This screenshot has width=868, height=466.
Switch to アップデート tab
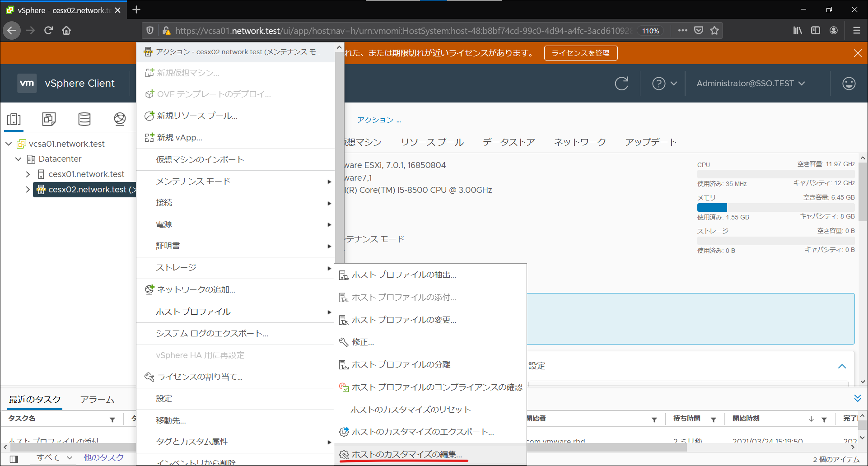pyautogui.click(x=651, y=142)
